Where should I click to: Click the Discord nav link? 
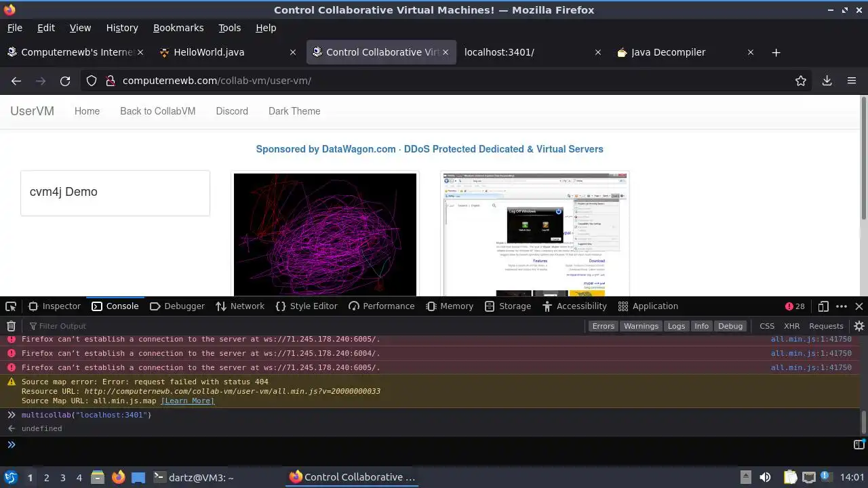click(232, 111)
